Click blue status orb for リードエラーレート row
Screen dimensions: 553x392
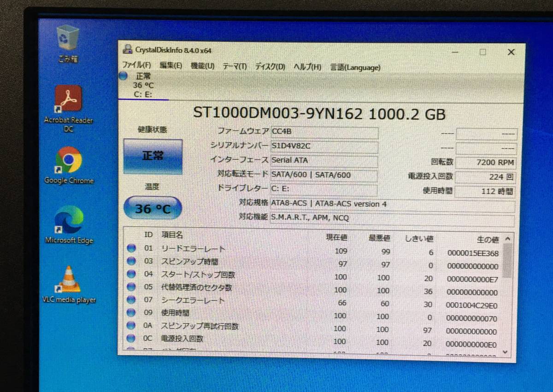(131, 248)
